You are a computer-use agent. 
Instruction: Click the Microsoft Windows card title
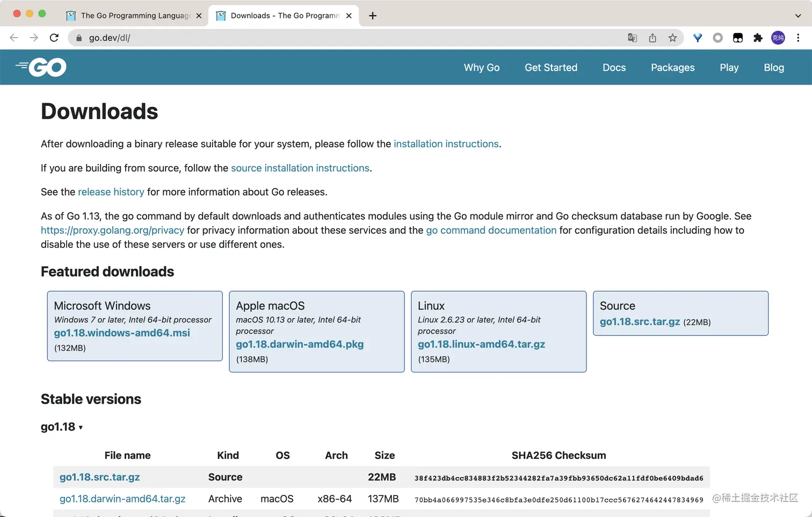(x=102, y=306)
